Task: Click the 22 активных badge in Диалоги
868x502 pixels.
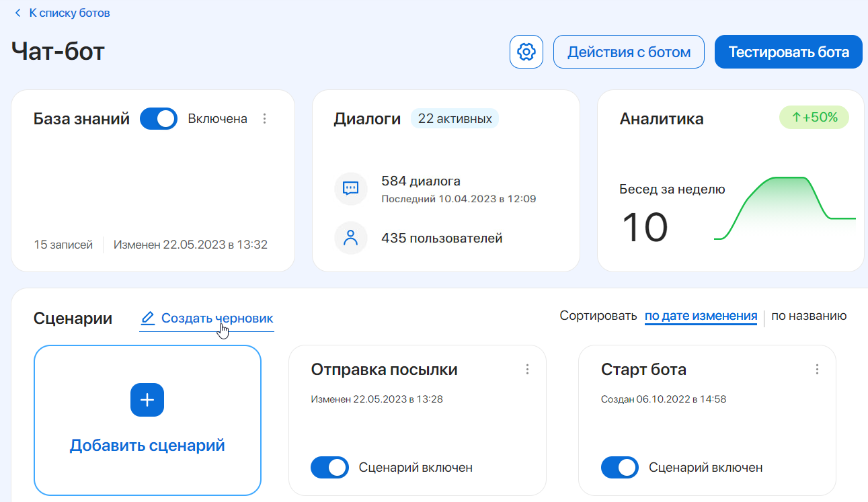Action: pos(455,117)
